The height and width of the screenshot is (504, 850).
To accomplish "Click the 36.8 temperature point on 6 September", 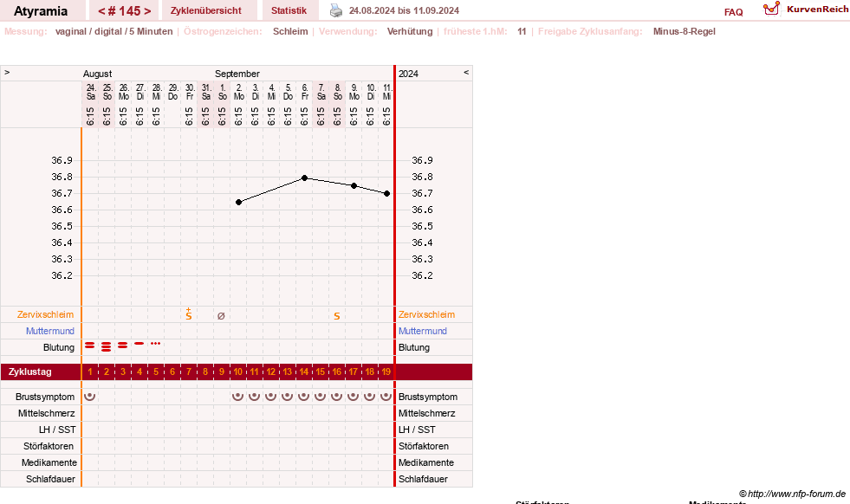I will pyautogui.click(x=305, y=178).
